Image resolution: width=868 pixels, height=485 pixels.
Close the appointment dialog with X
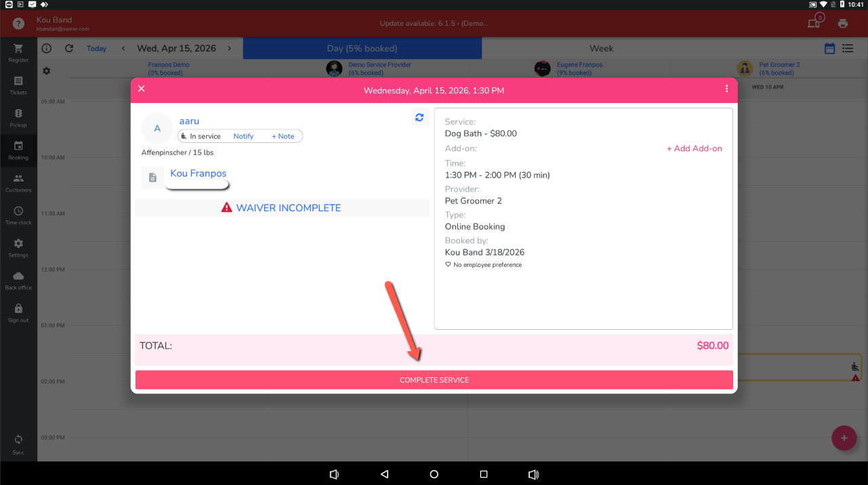tap(142, 89)
